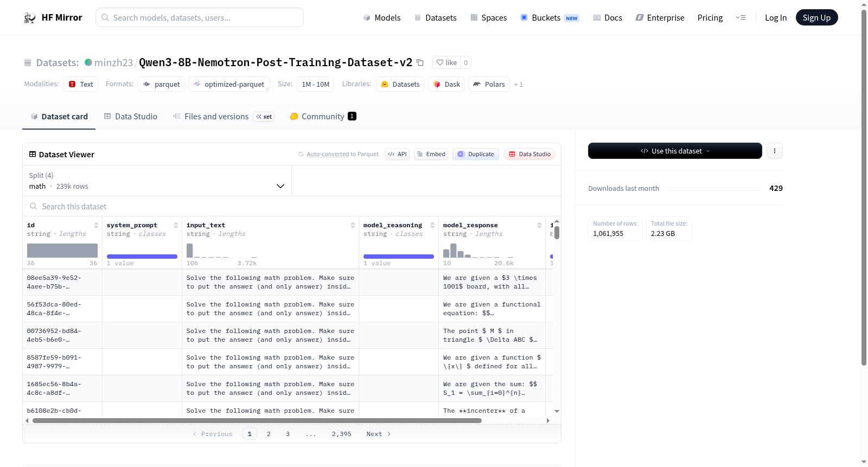Filter by the Text modality tag
This screenshot has height=467, width=868.
point(81,84)
